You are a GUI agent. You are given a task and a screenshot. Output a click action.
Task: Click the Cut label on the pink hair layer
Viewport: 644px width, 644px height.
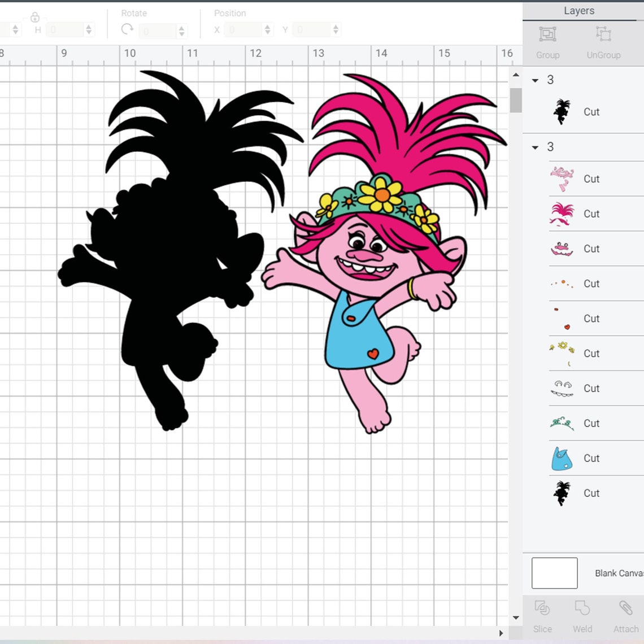591,214
